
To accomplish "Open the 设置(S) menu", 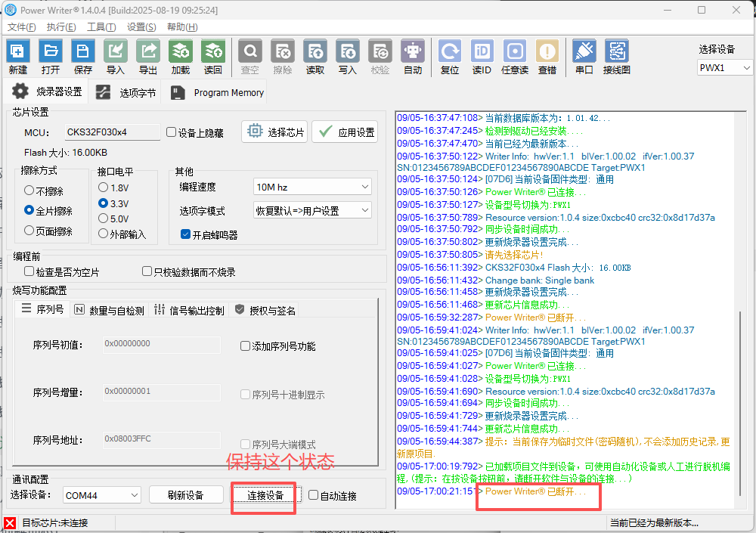I will [x=141, y=27].
